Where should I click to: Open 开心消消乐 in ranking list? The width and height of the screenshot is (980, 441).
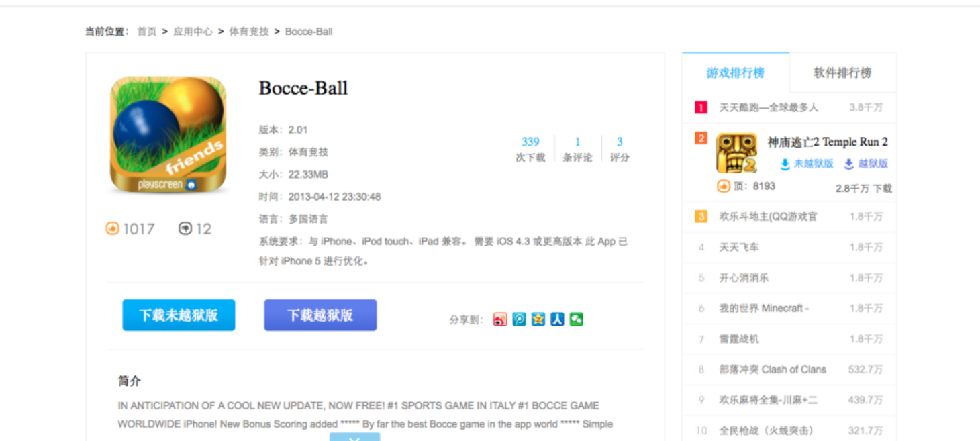pos(744,278)
